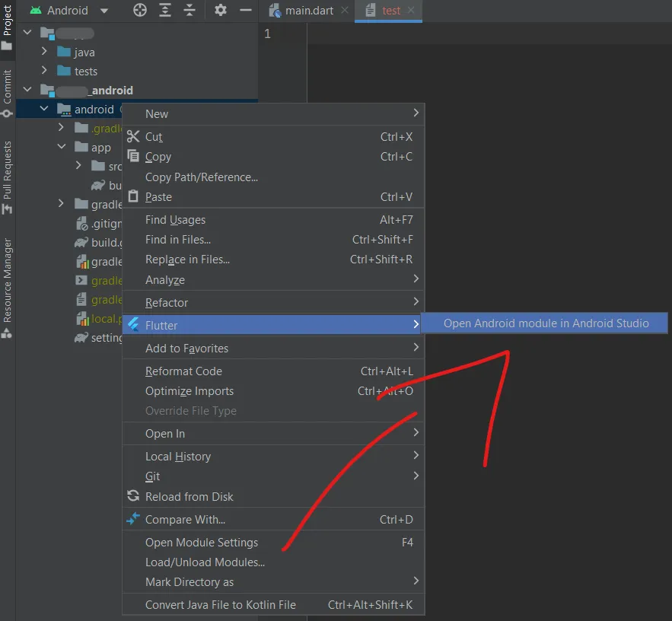This screenshot has height=621, width=672.
Task: Open the Local History submenu
Action: 273,456
